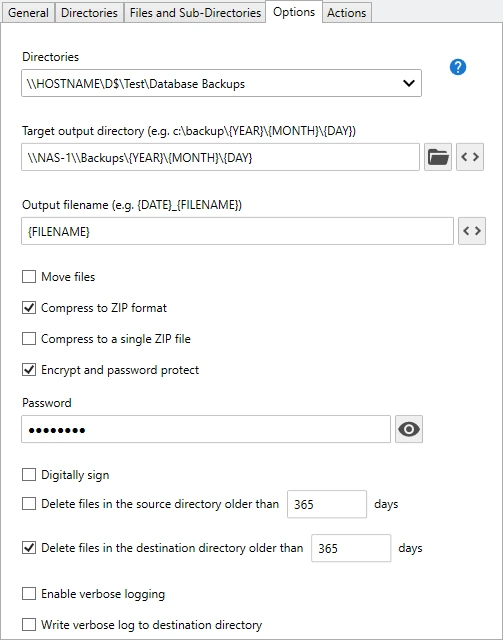Insert variable into output filename field
The width and height of the screenshot is (503, 640).
point(472,231)
